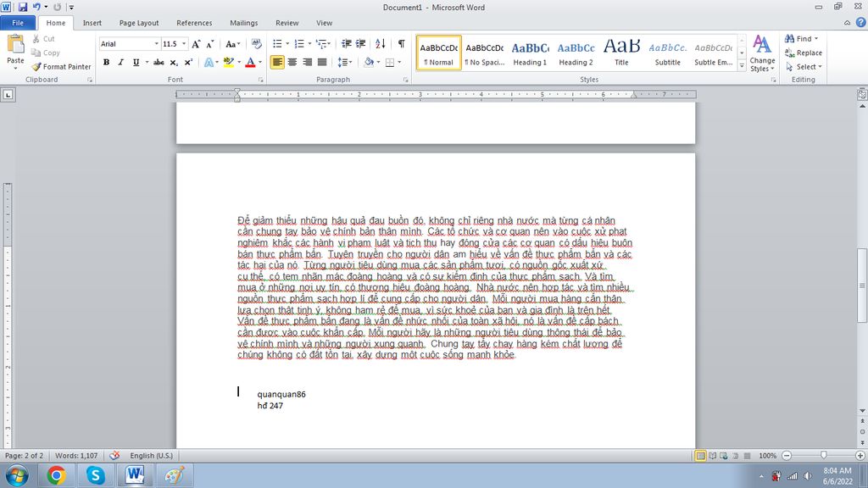Viewport: 868px width, 488px height.
Task: Click Words: 1,107 in status bar
Action: click(76, 455)
